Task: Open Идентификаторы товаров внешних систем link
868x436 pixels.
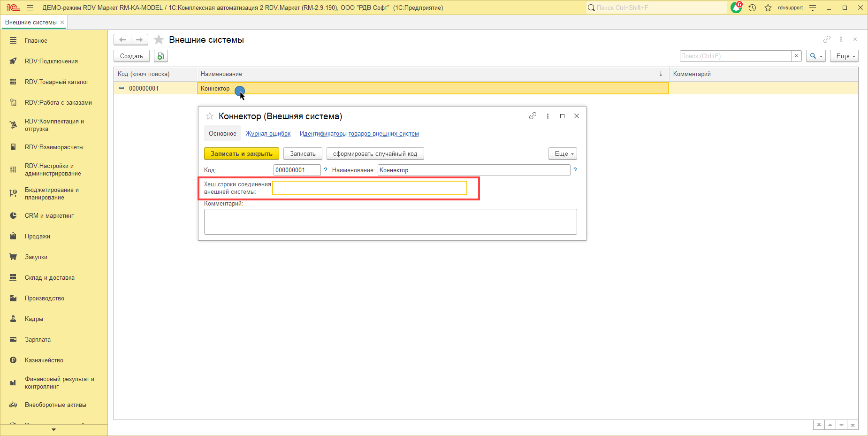Action: [x=359, y=134]
